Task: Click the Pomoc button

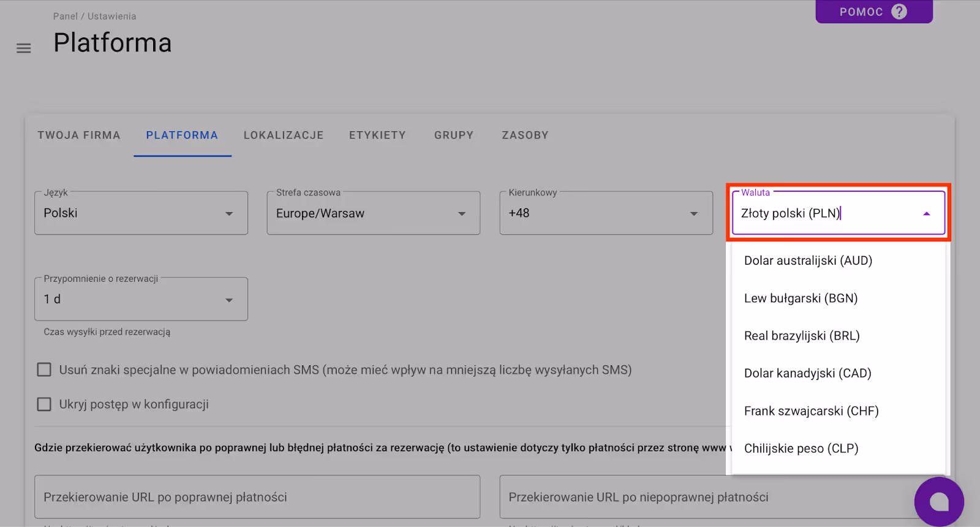Action: point(861,12)
